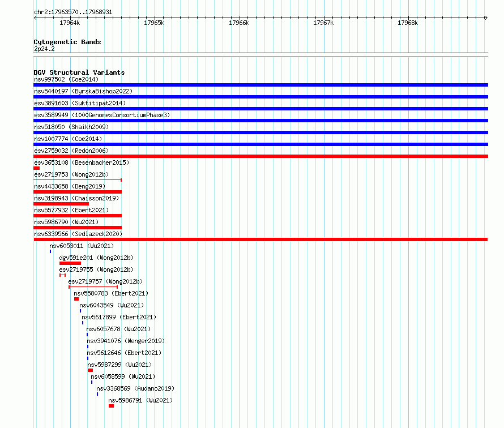Select the red bar of nsv5986790
This screenshot has height=428, width=504.
coord(78,228)
